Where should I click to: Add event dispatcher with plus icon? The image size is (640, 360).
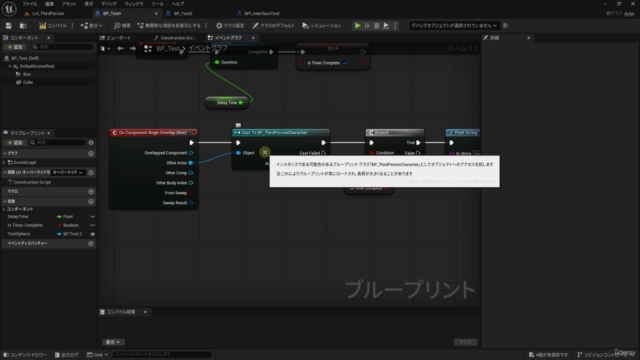point(91,244)
